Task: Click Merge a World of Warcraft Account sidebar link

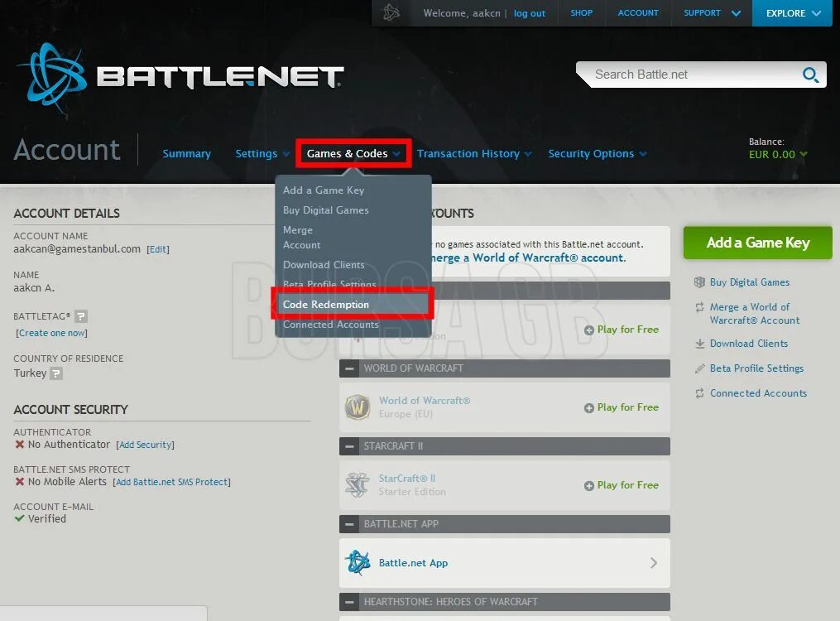Action: pos(754,314)
